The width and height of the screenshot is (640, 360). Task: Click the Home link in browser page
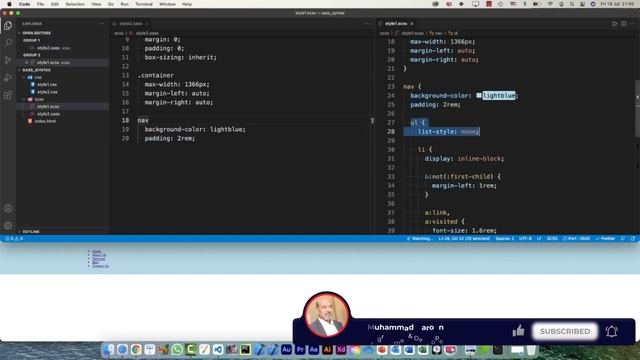[x=96, y=251]
